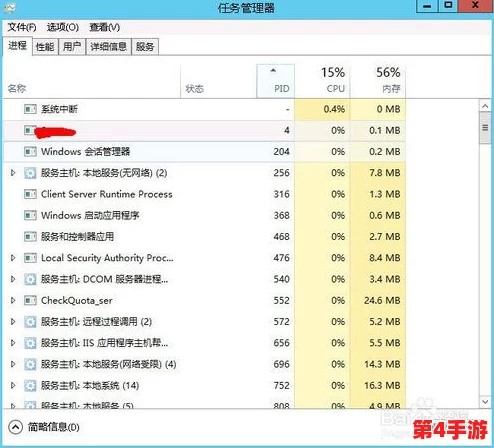The height and width of the screenshot is (448, 494).
Task: Switch to the 服务 tab
Action: pyautogui.click(x=145, y=47)
